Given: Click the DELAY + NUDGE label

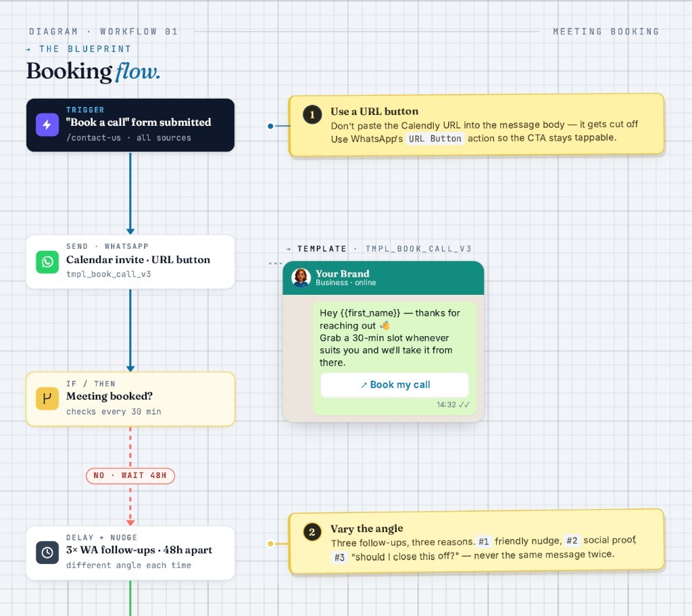Looking at the screenshot, I should coord(101,538).
